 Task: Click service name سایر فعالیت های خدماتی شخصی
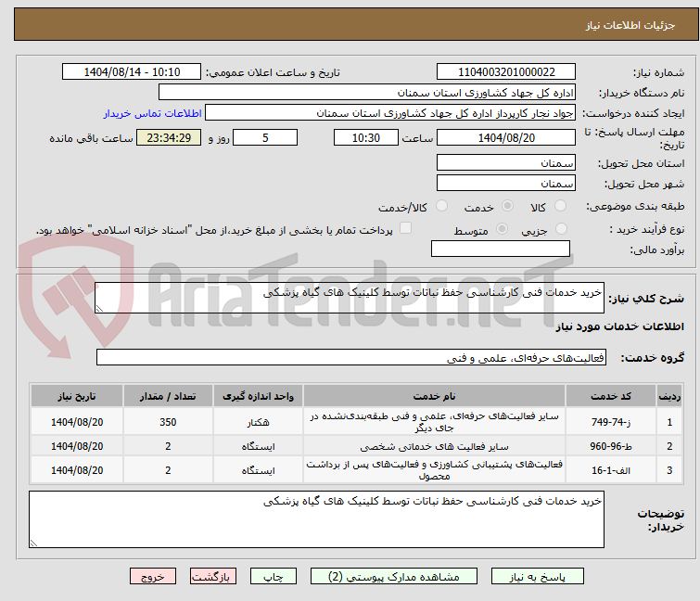[435, 446]
